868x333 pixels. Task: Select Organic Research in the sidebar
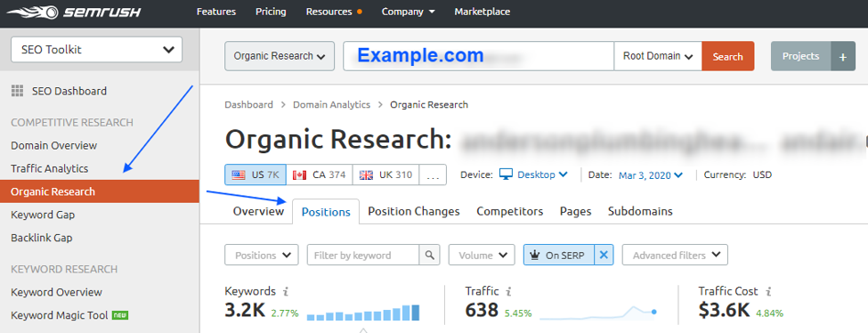point(100,191)
